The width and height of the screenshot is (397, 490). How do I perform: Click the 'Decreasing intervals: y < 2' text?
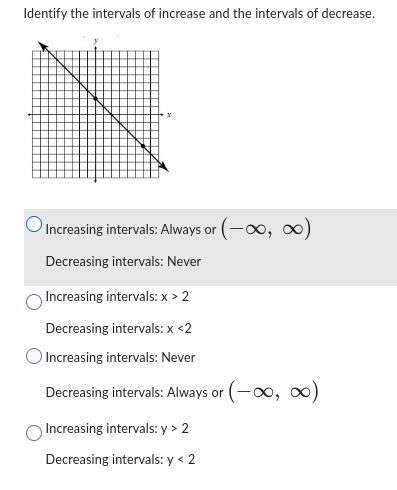click(120, 459)
